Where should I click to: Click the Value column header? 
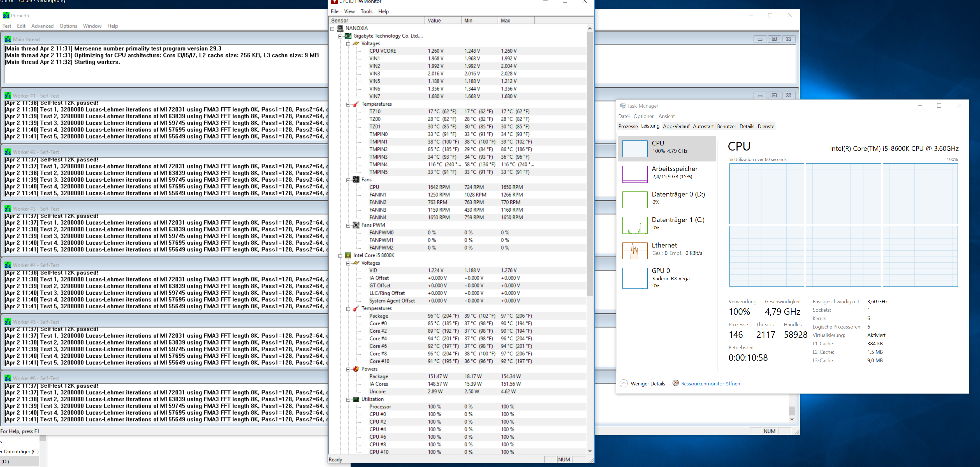tap(443, 20)
